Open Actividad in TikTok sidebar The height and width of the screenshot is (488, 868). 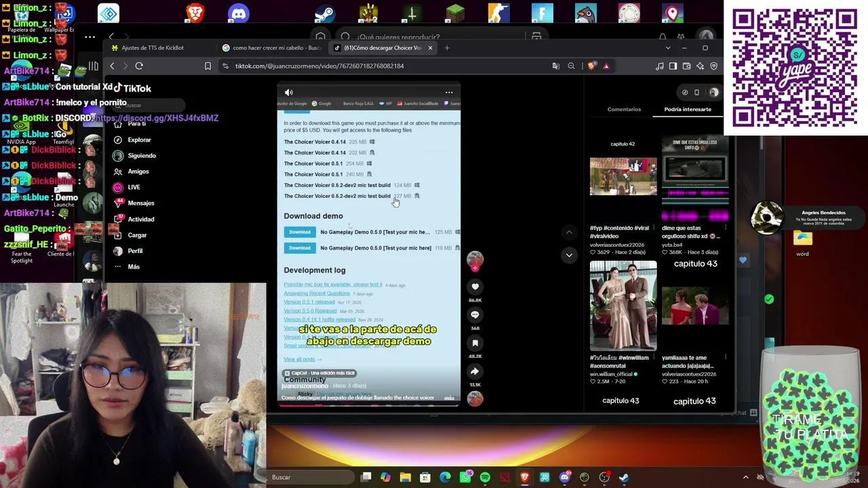[x=134, y=219]
